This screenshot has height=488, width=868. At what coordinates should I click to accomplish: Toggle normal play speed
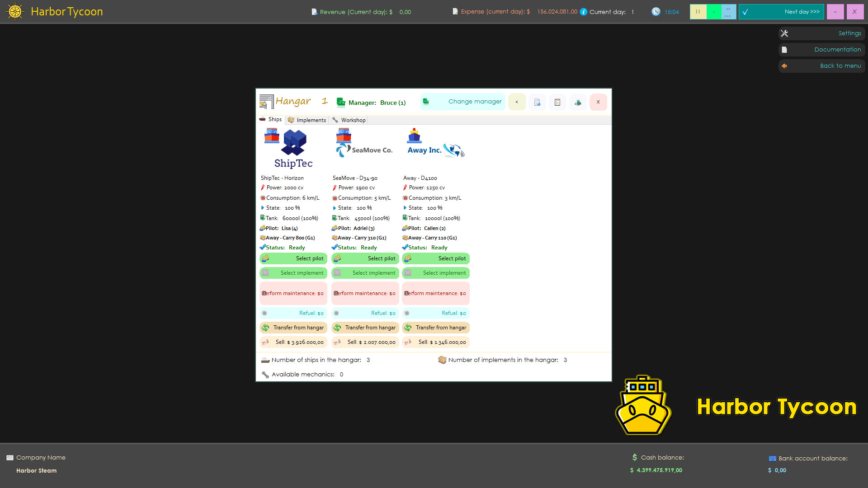tap(713, 11)
